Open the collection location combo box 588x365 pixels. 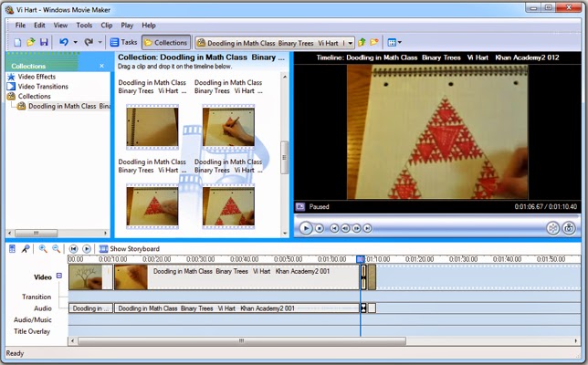pyautogui.click(x=275, y=43)
